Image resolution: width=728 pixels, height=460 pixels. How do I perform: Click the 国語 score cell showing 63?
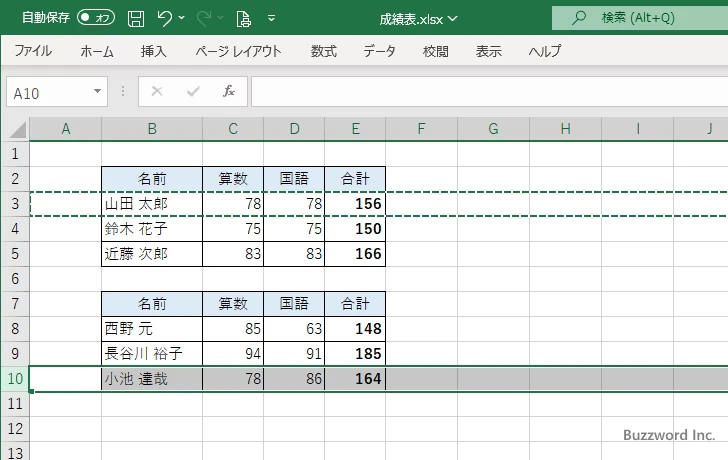[294, 329]
